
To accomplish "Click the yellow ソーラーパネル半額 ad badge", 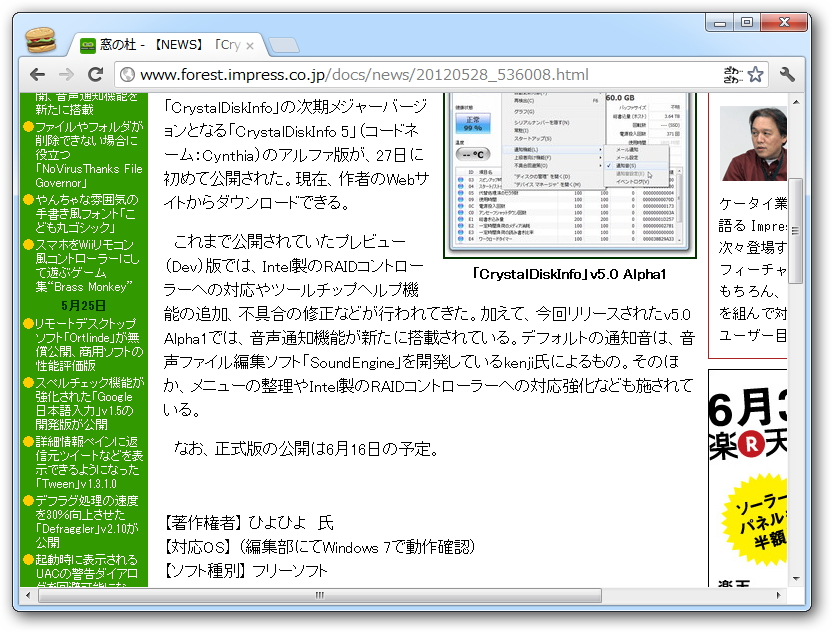I will click(x=756, y=521).
